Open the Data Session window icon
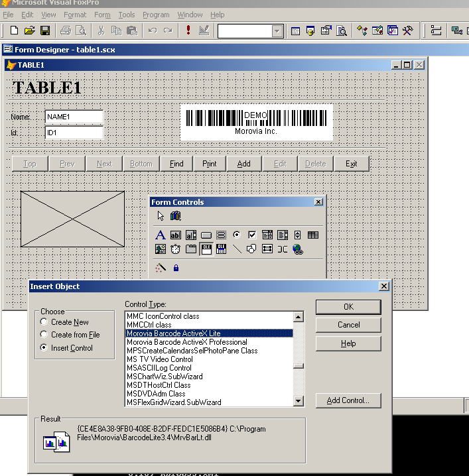 click(x=310, y=31)
